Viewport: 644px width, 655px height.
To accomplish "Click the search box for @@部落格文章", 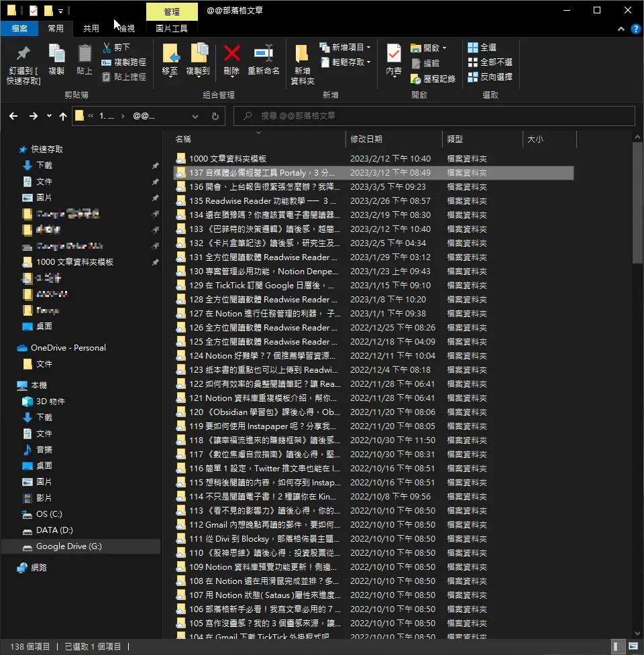I will click(x=434, y=116).
